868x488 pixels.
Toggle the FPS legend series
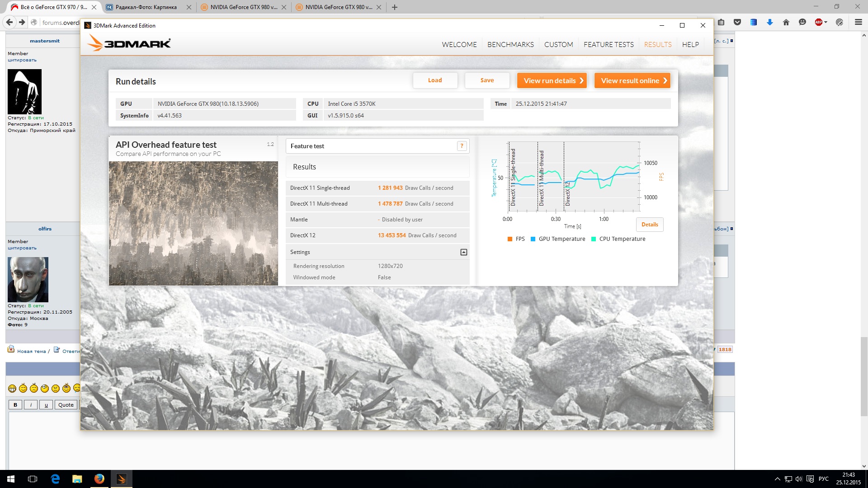coord(516,239)
